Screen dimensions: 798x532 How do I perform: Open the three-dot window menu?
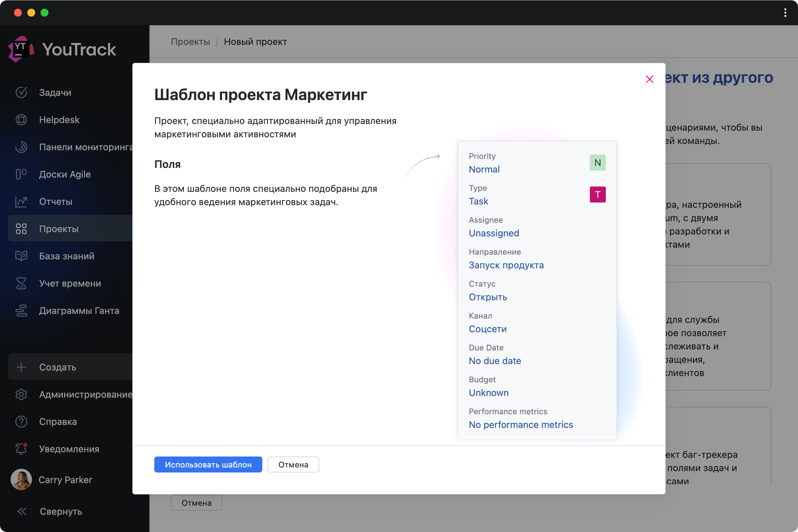pyautogui.click(x=785, y=13)
